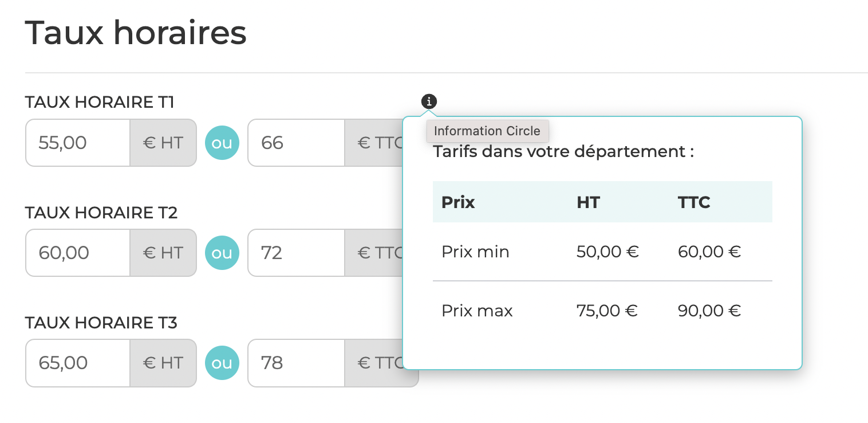Focus the T3 TTC field showing 78
This screenshot has height=423, width=868.
(x=296, y=363)
